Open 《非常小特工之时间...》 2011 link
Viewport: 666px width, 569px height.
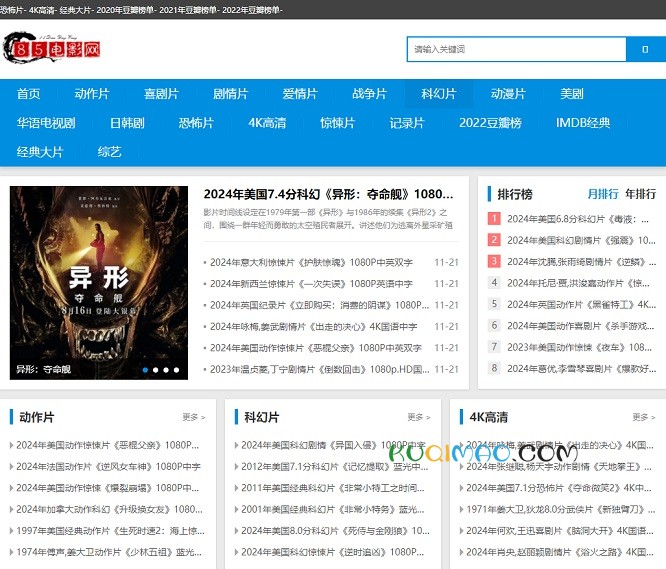(333, 488)
